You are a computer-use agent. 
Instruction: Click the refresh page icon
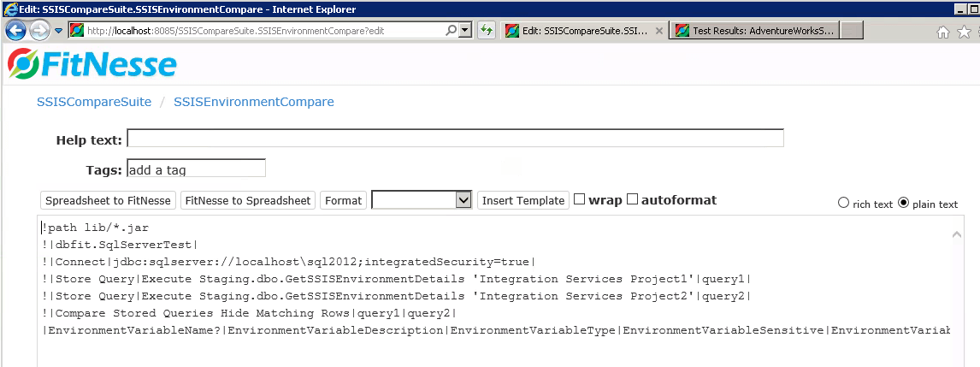(x=487, y=31)
